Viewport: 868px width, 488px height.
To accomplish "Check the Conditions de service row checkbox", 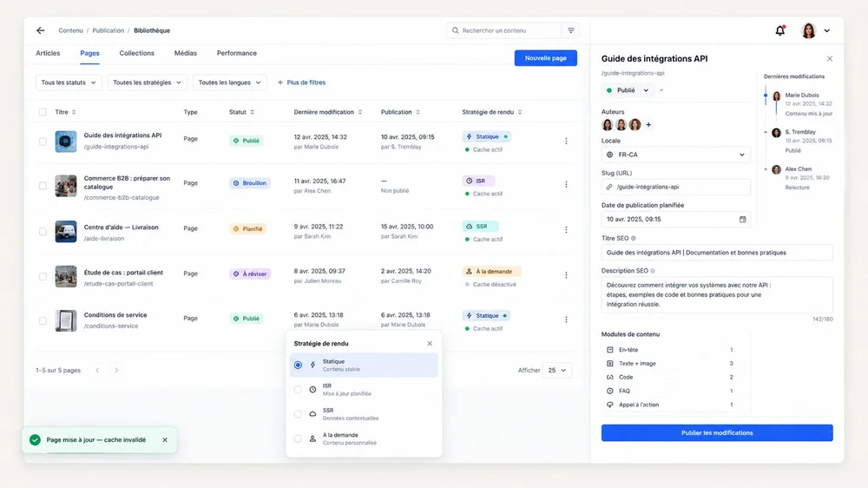I will point(43,320).
